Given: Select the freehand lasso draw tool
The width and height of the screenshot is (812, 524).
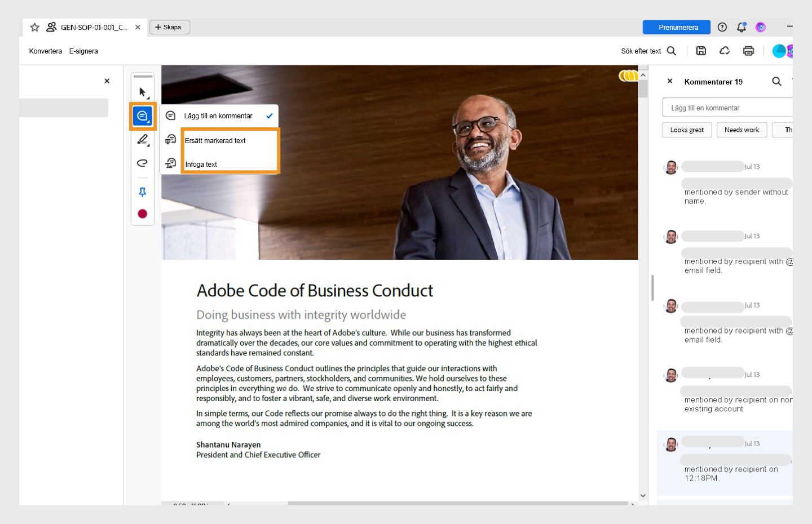Looking at the screenshot, I should click(143, 163).
